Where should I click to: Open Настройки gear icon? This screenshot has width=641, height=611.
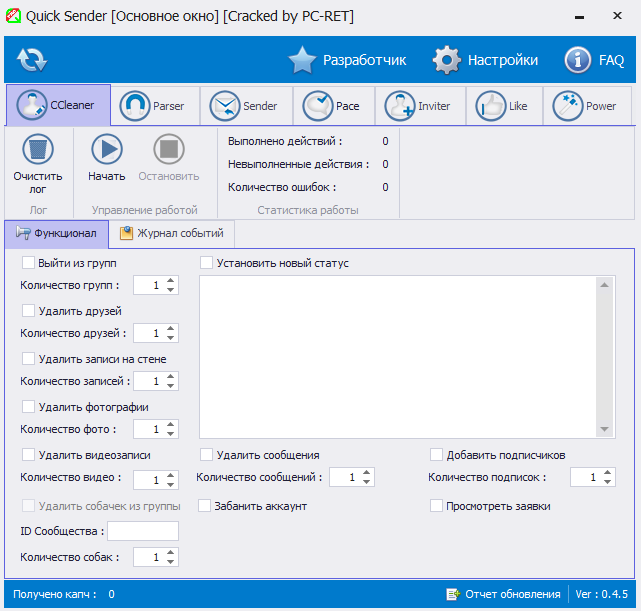pyautogui.click(x=447, y=60)
